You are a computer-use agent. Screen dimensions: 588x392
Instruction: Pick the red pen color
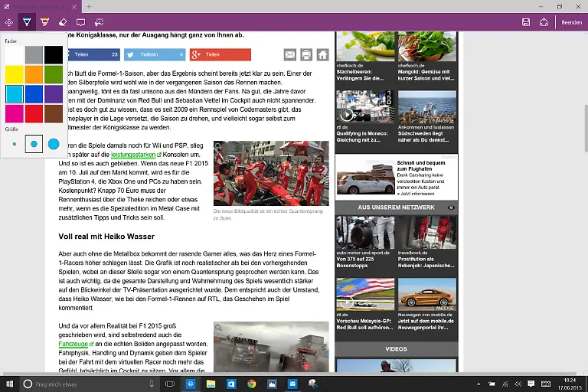coord(34,114)
